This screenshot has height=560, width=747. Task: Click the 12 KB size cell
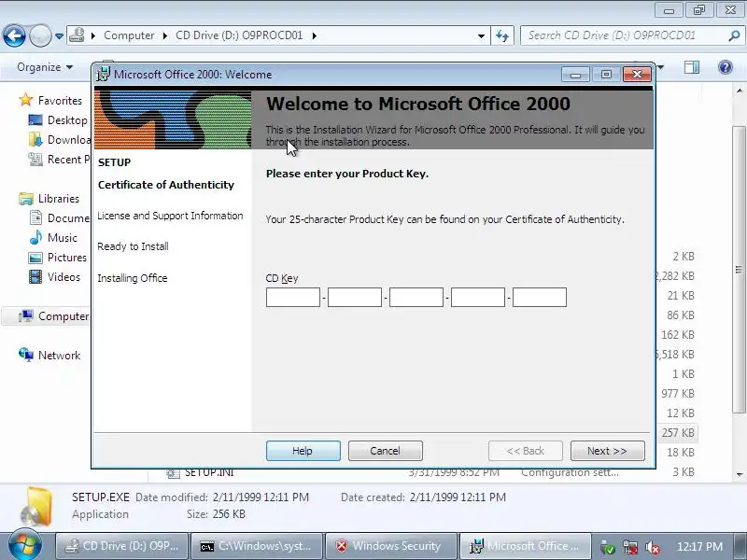coord(681,413)
